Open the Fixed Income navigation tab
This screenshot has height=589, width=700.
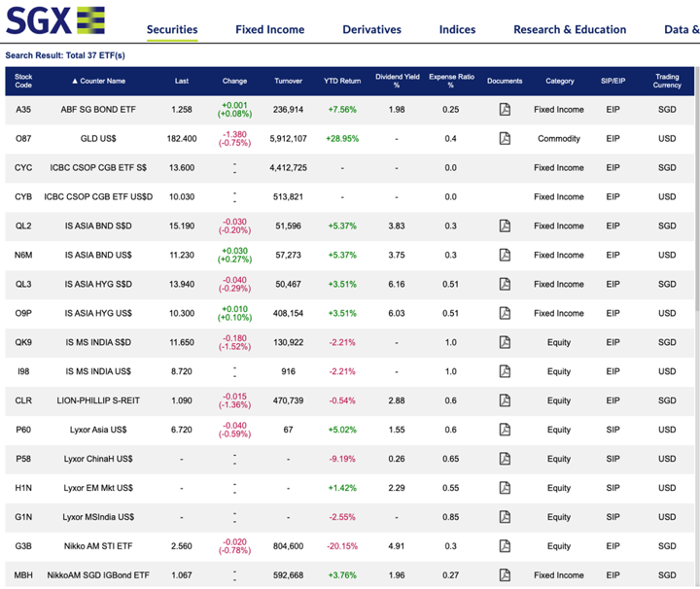coord(270,29)
